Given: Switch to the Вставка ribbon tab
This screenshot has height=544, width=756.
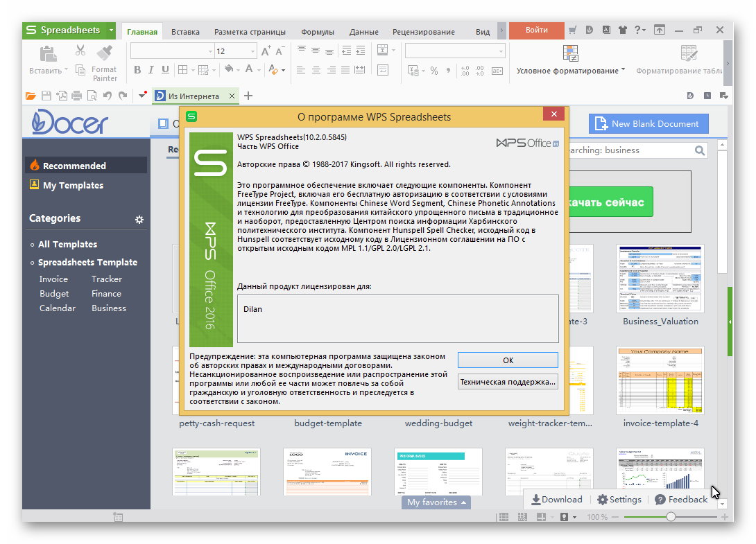Looking at the screenshot, I should 185,32.
